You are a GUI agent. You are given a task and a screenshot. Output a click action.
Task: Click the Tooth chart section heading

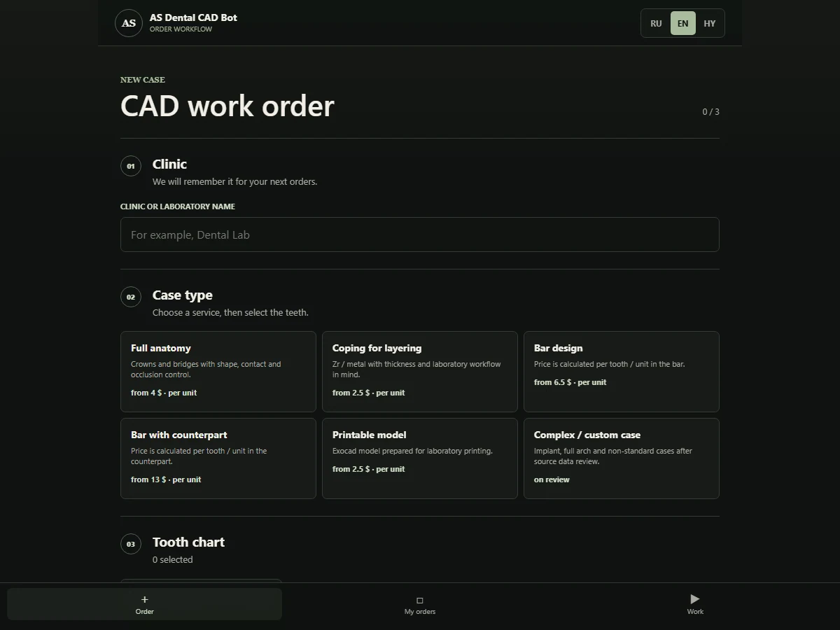pyautogui.click(x=188, y=542)
